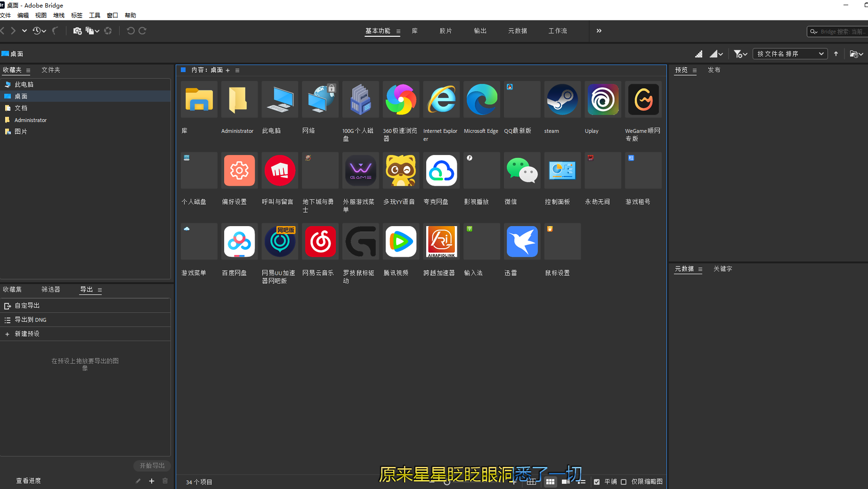Open the 按文件名 排序 sort dropdown

pyautogui.click(x=790, y=54)
